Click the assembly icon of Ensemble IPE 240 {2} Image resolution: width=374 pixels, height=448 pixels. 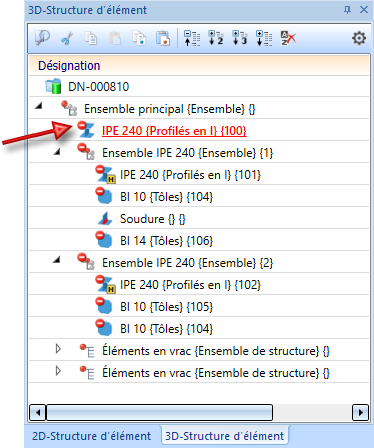click(86, 262)
